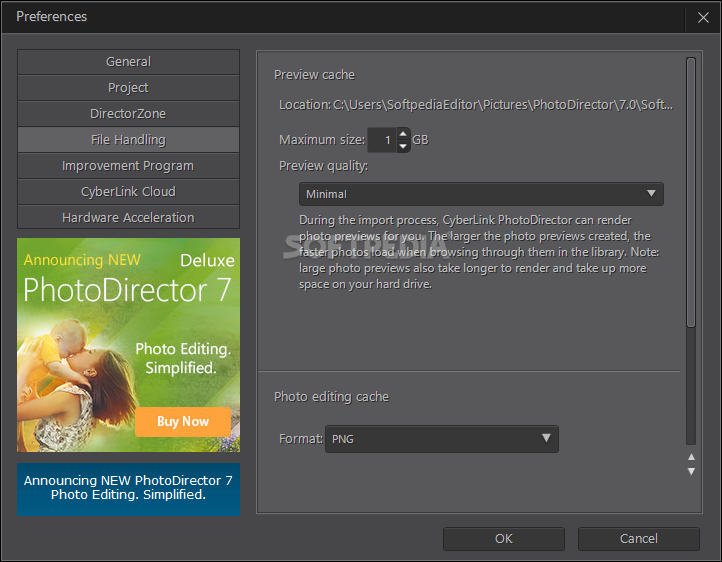Click the scroll down arrow of settings panel
Image resolution: width=722 pixels, height=562 pixels.
(691, 471)
